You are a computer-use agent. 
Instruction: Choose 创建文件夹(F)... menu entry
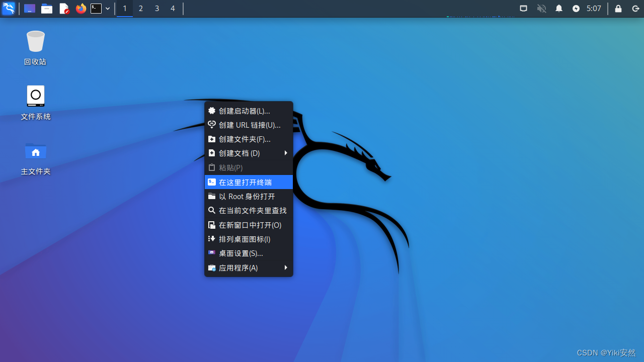coord(249,139)
